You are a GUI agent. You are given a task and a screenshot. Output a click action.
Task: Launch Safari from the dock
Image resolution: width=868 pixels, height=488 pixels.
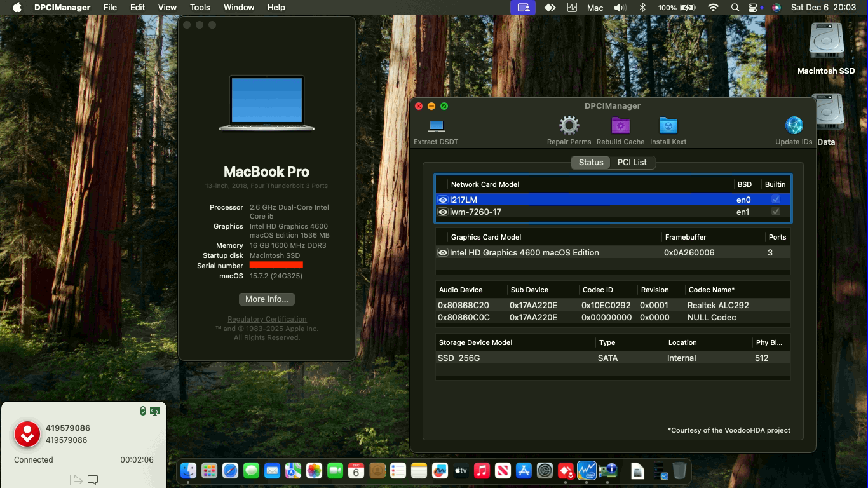point(230,471)
